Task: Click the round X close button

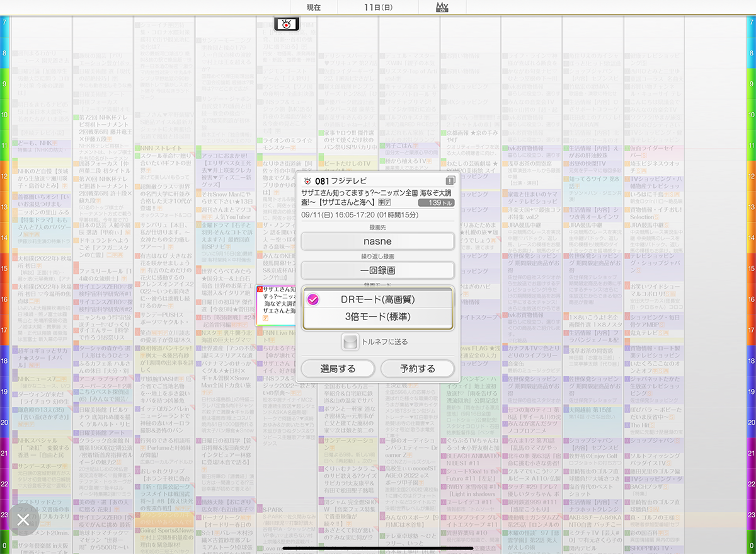Action: pos(23,519)
